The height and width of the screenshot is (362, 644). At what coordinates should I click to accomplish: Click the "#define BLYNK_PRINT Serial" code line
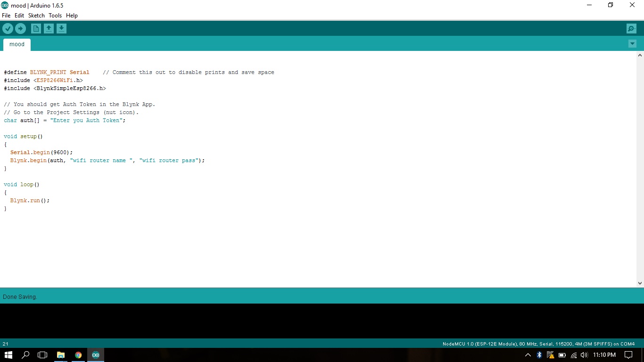point(47,72)
